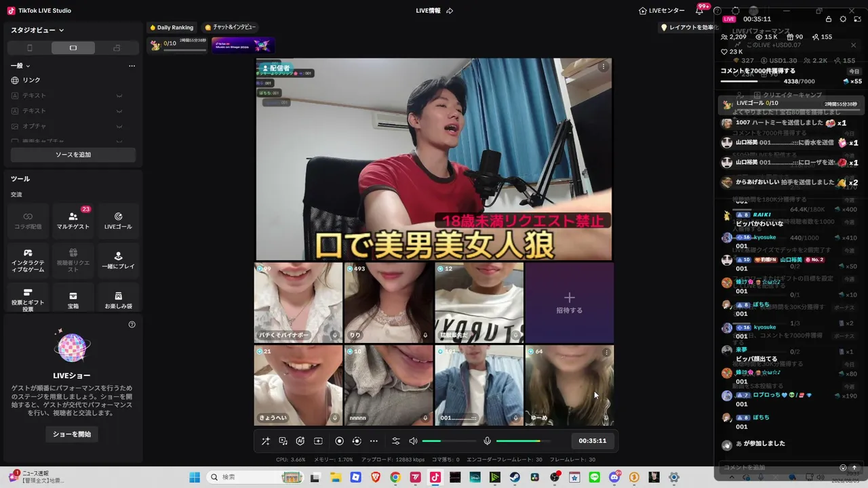Screen dimensions: 868x488
Task: Open 視聴者リクエスト tool
Action: tap(73, 261)
